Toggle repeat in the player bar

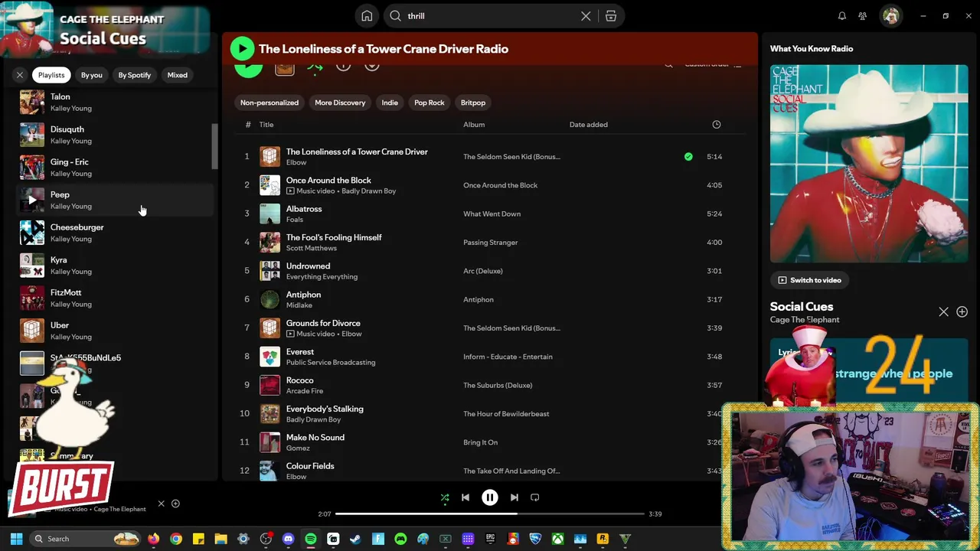pyautogui.click(x=535, y=497)
